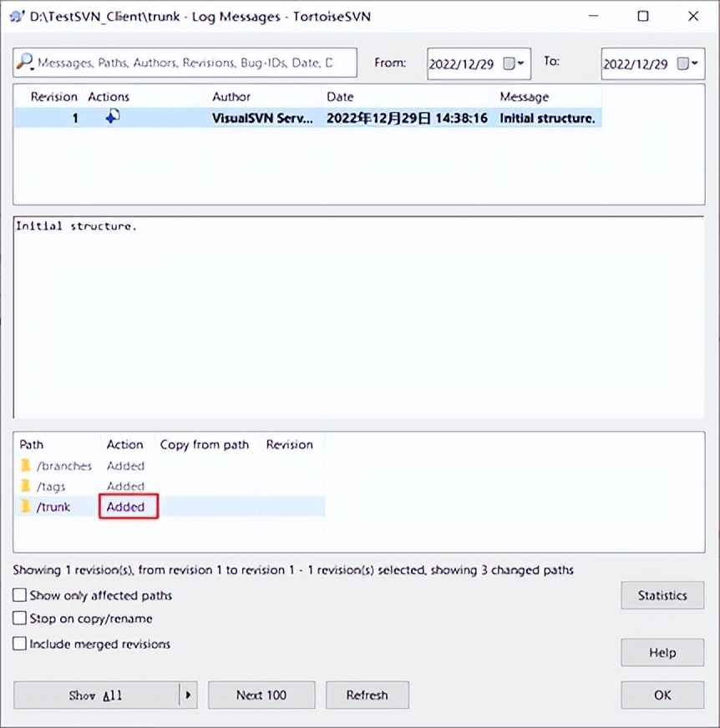Click the Refresh button
Image resolution: width=720 pixels, height=728 pixels.
(367, 695)
